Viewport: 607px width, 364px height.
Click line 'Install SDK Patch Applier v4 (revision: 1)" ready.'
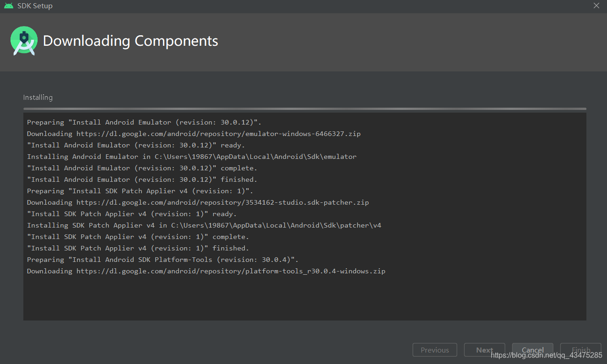pos(132,214)
